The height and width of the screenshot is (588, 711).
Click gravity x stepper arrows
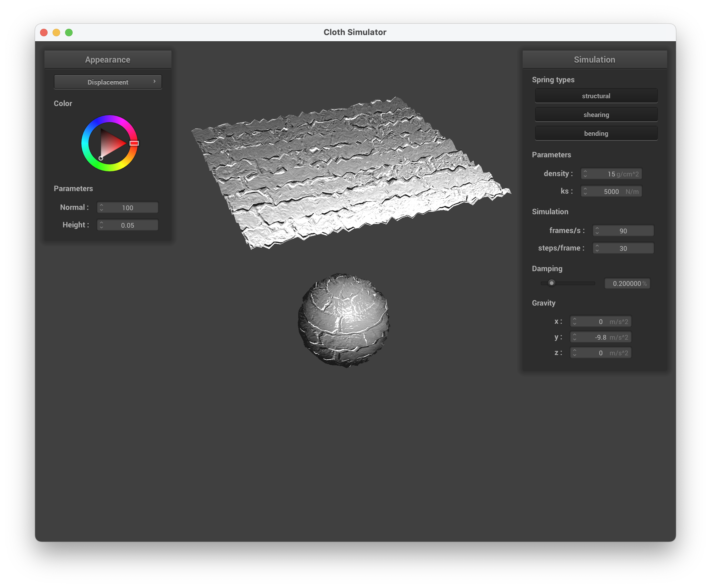click(574, 322)
